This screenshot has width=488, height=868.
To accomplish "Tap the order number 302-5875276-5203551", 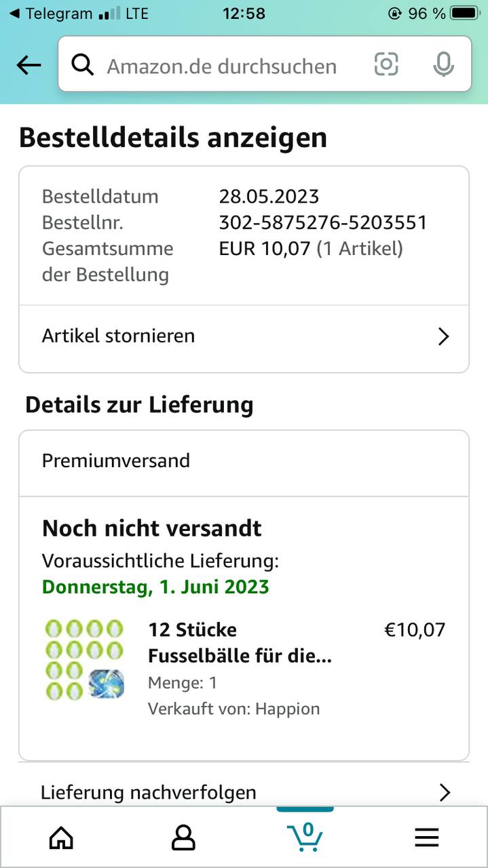I will pyautogui.click(x=322, y=222).
